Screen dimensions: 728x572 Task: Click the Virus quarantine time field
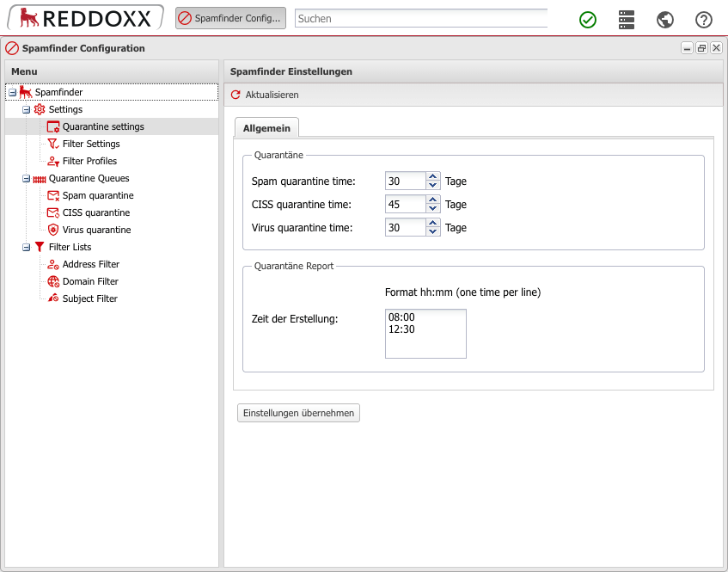[x=406, y=228]
